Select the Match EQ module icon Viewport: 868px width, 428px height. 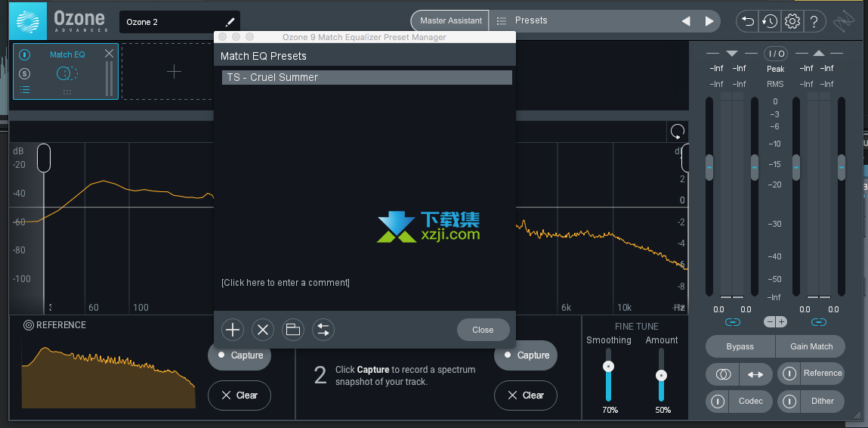pyautogui.click(x=67, y=73)
